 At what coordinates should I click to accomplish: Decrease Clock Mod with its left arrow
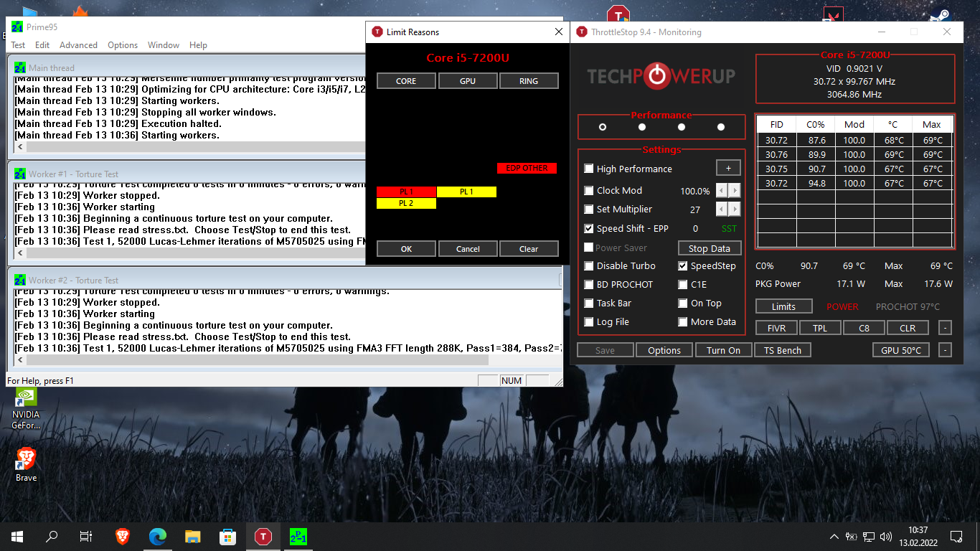coord(722,190)
